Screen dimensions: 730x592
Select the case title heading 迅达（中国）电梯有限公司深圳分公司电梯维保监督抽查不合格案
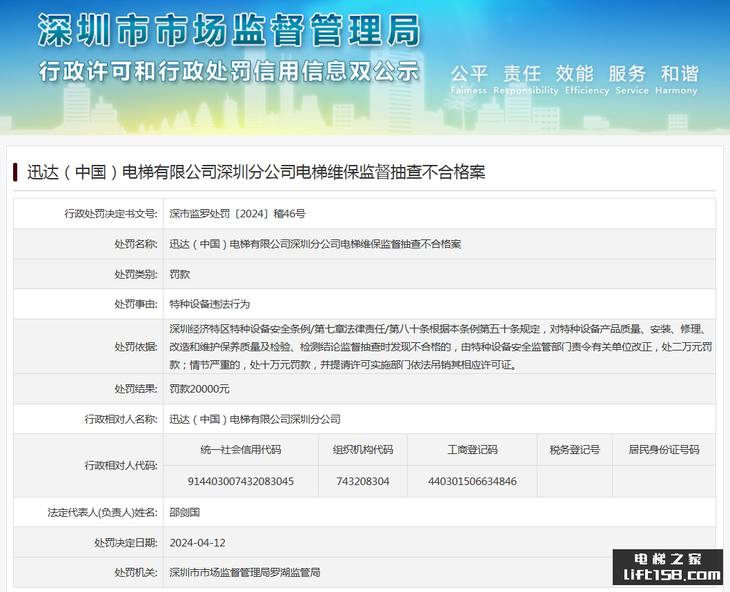(256, 172)
